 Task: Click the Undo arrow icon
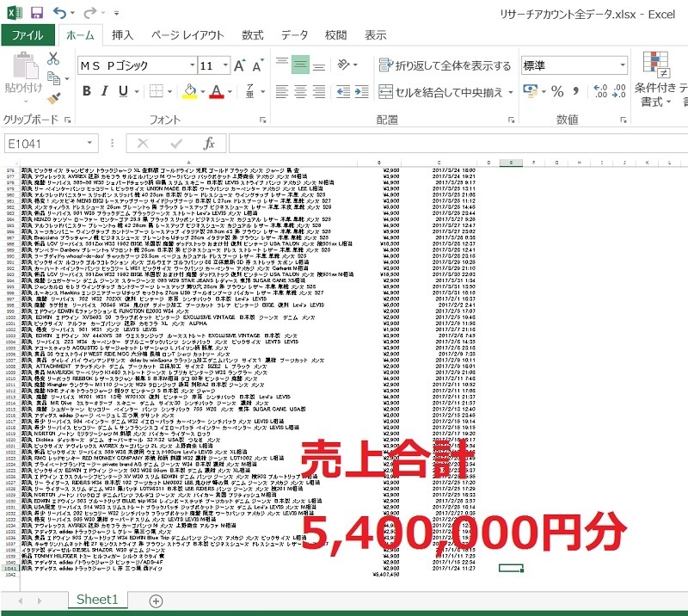point(58,13)
